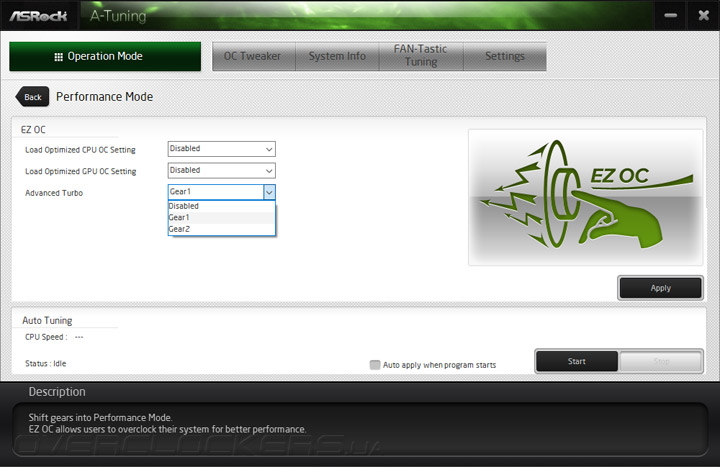
Task: Apply the EZ OC settings
Action: coord(660,288)
